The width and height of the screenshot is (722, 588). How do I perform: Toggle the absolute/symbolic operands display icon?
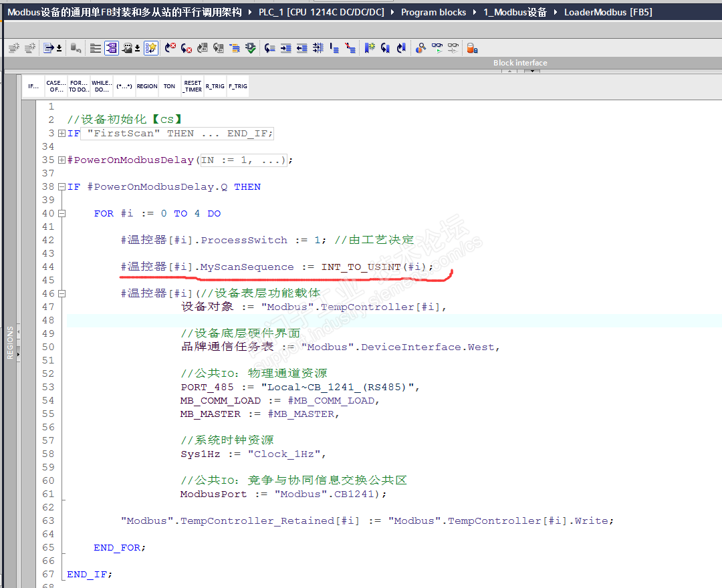112,48
